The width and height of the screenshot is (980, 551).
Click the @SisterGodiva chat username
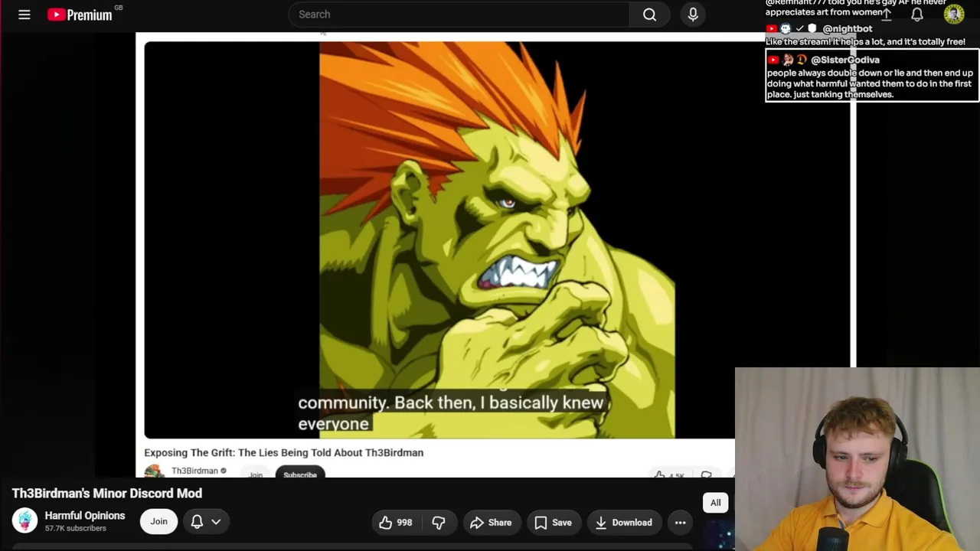(845, 60)
